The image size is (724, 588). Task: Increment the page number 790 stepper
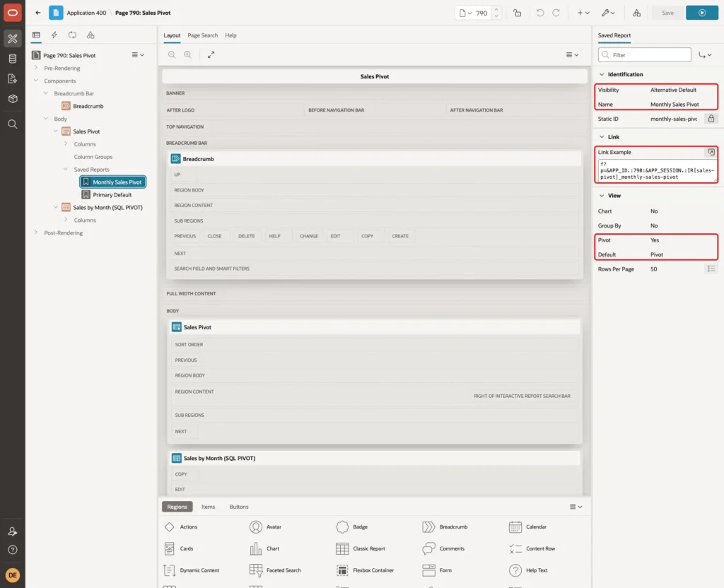coord(496,10)
